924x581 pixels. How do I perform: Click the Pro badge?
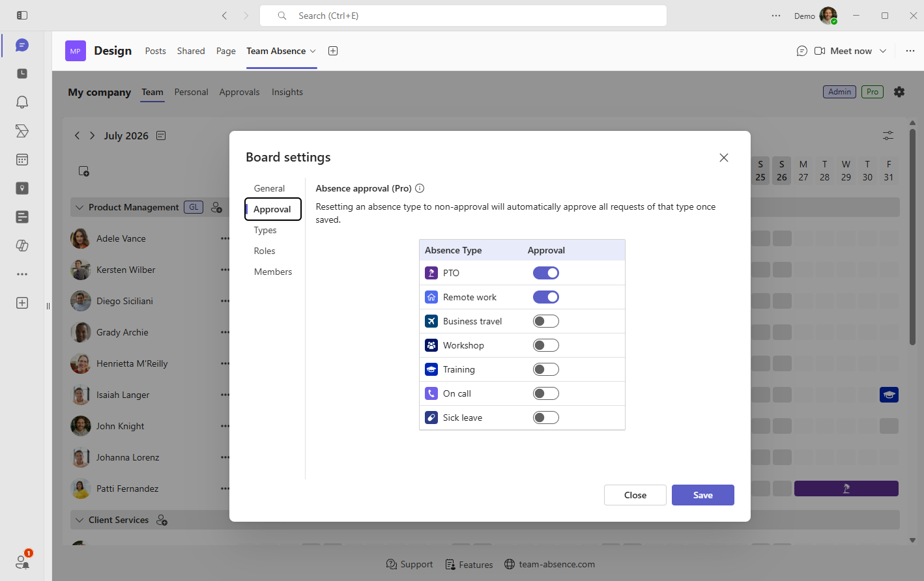point(873,92)
